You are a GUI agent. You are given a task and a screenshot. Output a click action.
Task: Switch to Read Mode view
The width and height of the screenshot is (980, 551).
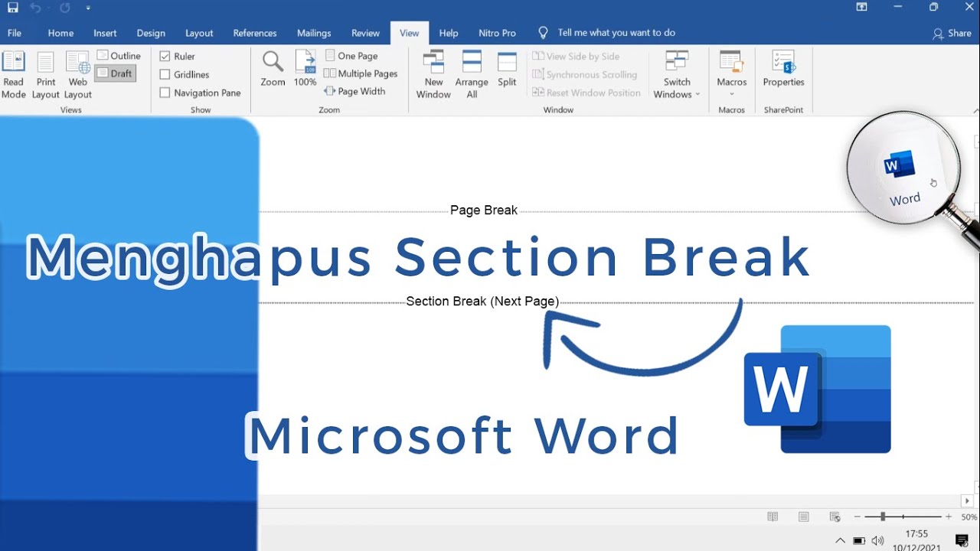(x=14, y=75)
